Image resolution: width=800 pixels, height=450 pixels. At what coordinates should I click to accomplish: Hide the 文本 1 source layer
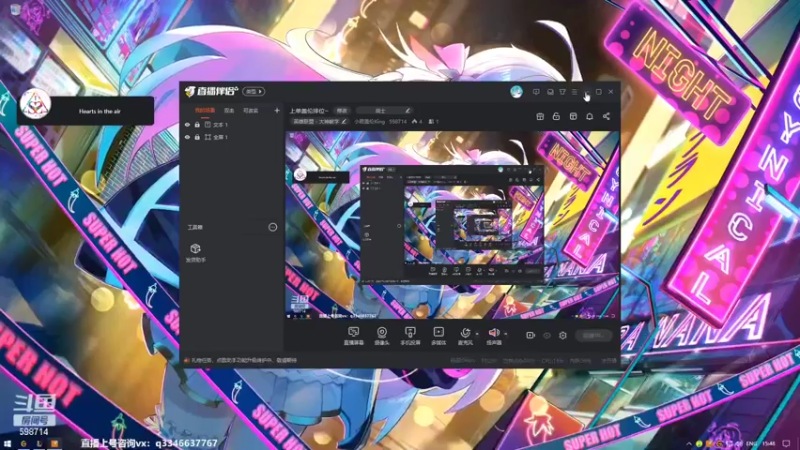click(x=187, y=125)
